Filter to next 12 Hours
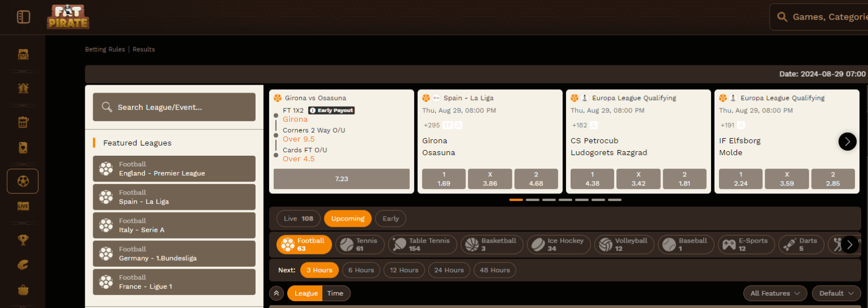868x308 pixels. [x=404, y=270]
